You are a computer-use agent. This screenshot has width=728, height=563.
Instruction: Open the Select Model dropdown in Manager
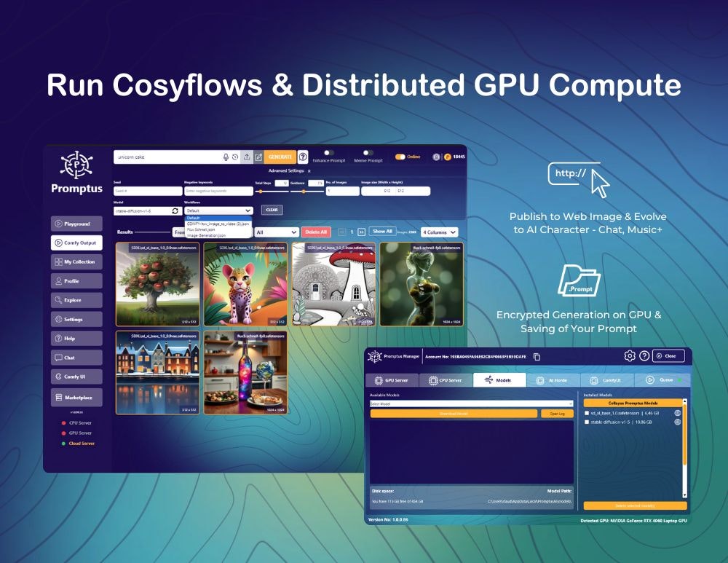click(472, 403)
